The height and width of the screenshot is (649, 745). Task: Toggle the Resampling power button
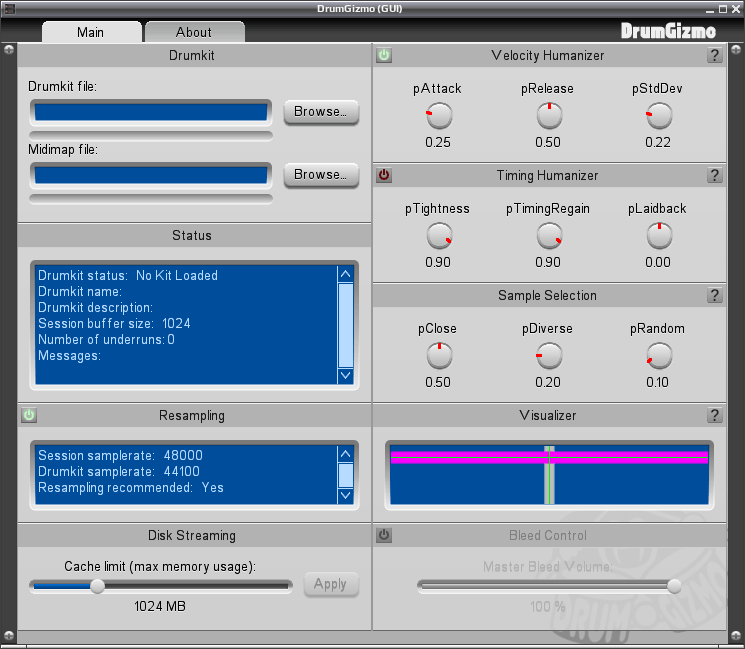click(x=29, y=415)
